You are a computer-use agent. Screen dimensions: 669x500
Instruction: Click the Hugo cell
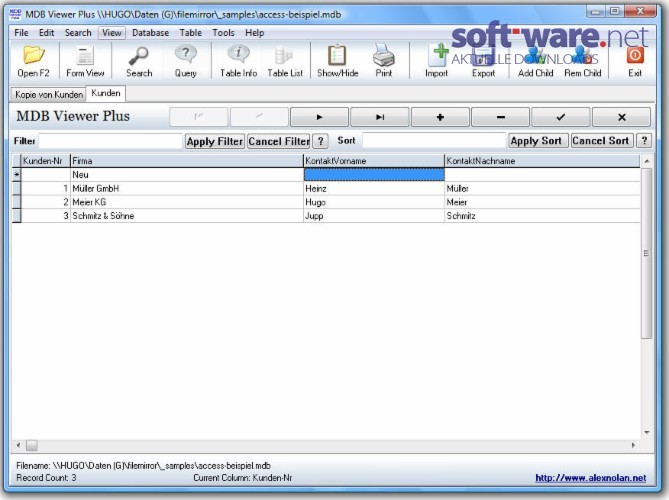pyautogui.click(x=374, y=202)
